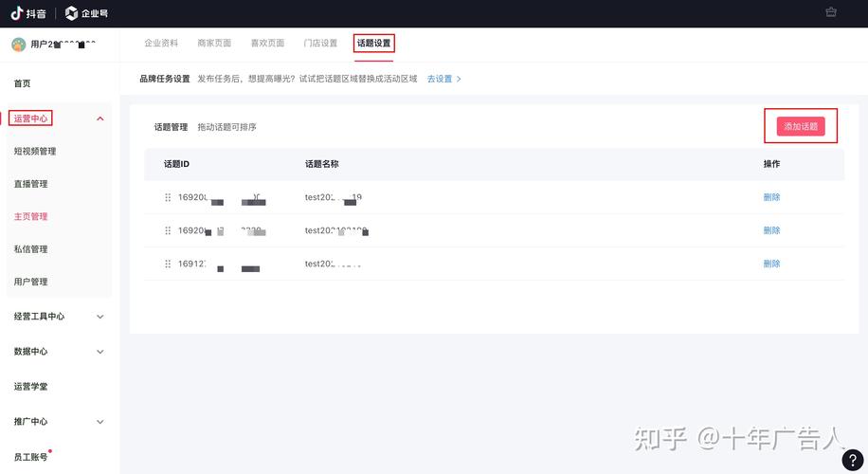Expand the 经营工具中心 chevron
868x474 pixels.
pyautogui.click(x=100, y=317)
